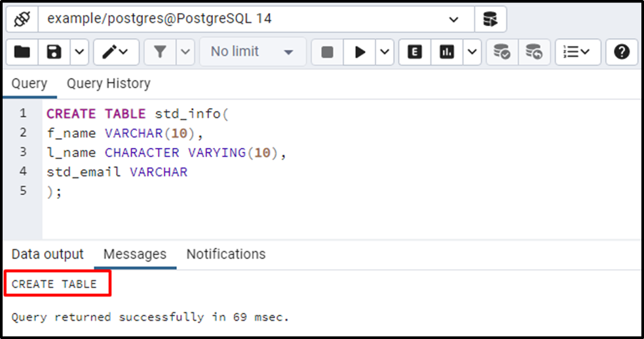The height and width of the screenshot is (339, 644).
Task: Switch to the Query History tab
Action: pos(109,83)
